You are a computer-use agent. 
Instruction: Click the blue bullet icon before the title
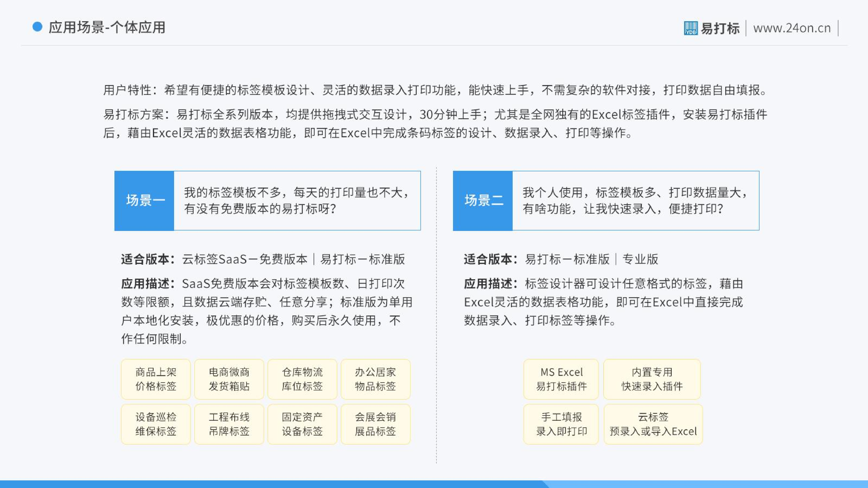[x=37, y=27]
